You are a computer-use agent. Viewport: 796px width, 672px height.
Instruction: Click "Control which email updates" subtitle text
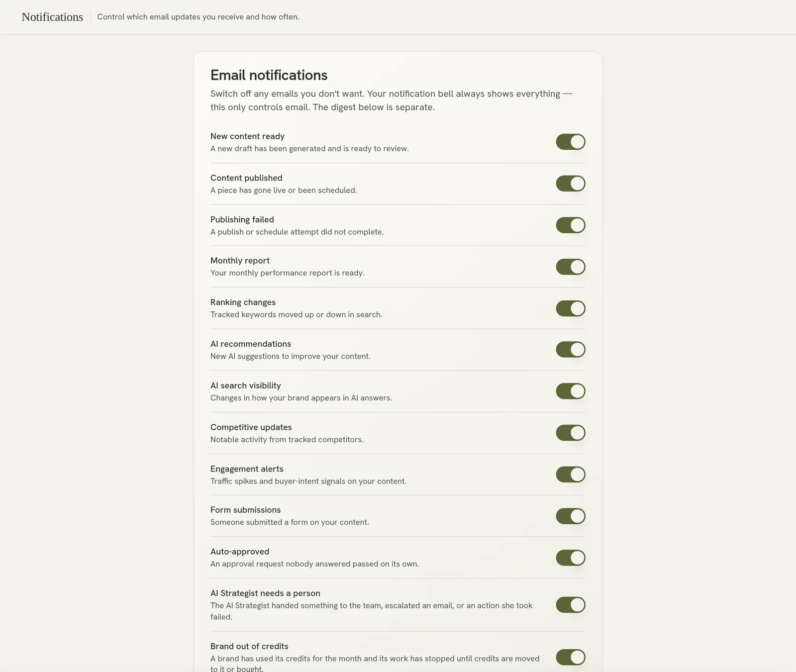(x=198, y=17)
